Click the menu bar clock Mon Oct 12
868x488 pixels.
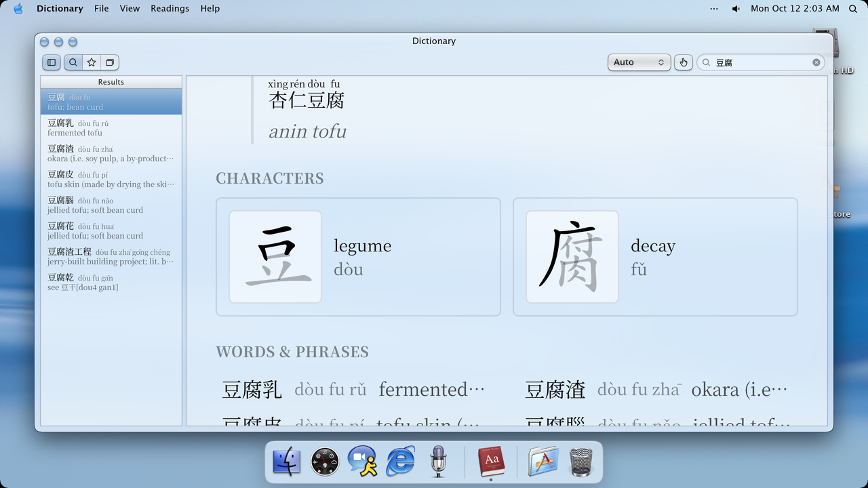coord(795,9)
